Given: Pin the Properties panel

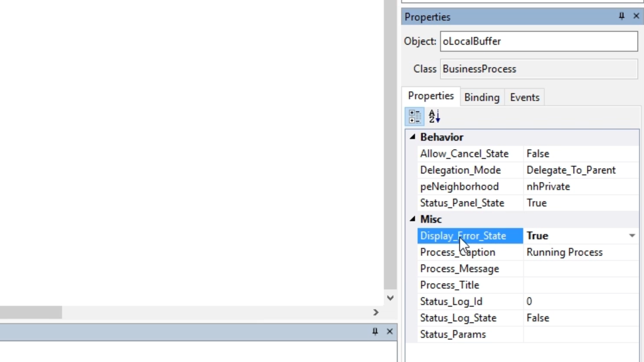Looking at the screenshot, I should coord(622,16).
